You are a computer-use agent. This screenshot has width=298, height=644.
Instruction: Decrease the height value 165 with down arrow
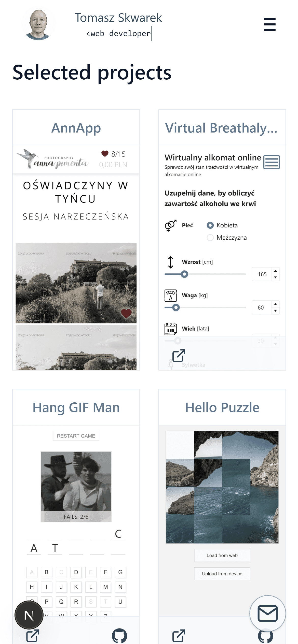(x=275, y=277)
